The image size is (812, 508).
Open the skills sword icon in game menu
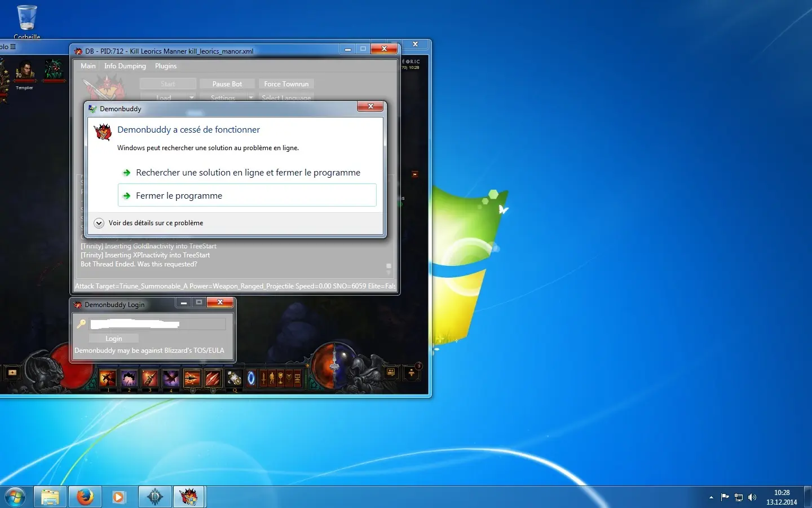264,378
